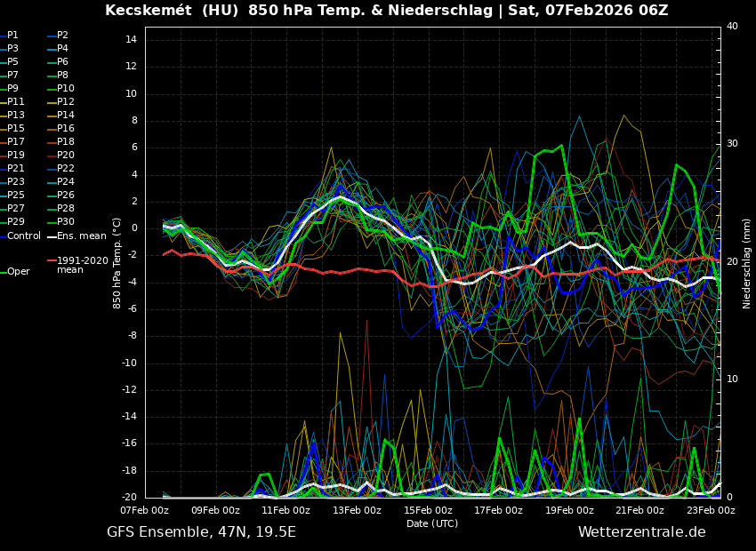Click the Wetterzentrale.de text

[x=641, y=531]
